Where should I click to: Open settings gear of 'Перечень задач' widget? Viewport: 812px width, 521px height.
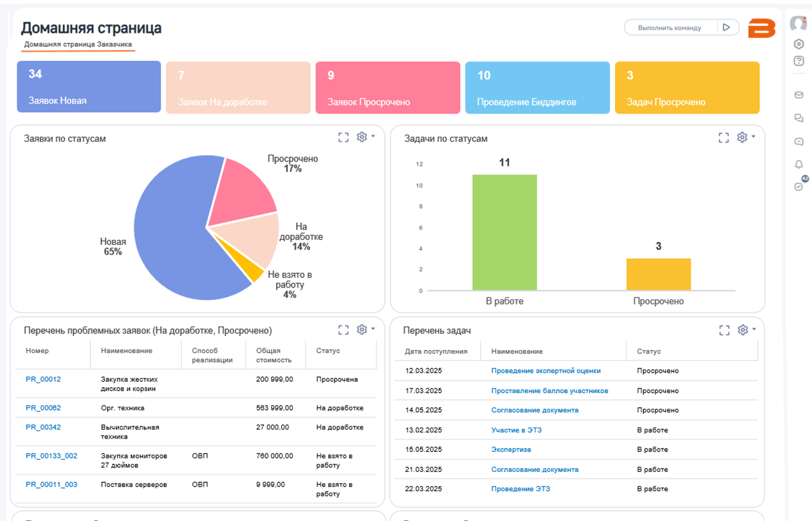click(743, 329)
